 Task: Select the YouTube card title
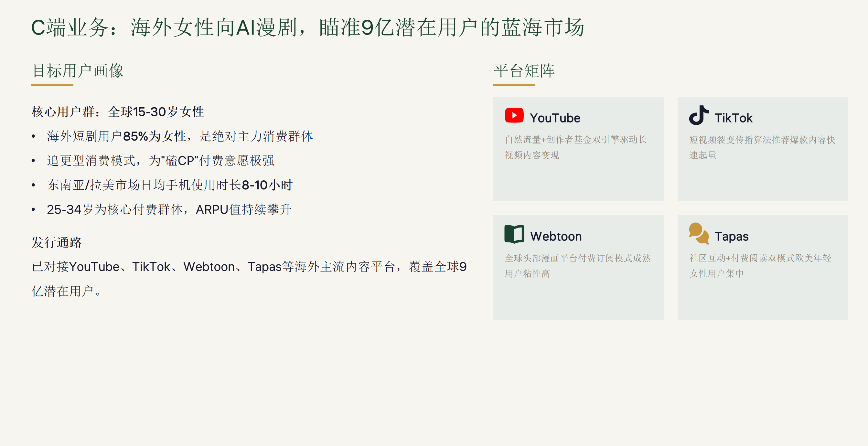click(555, 118)
